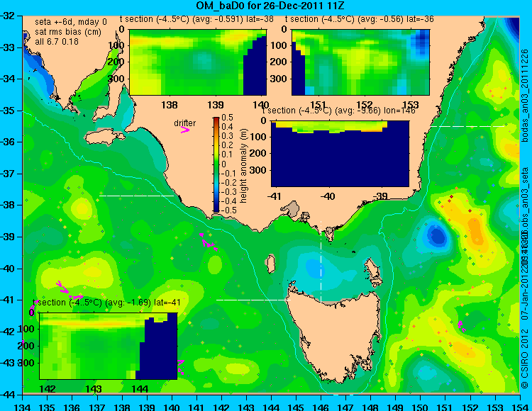Click the '© CSIRO 2012' copyright text
The image size is (532, 411).
tap(525, 359)
